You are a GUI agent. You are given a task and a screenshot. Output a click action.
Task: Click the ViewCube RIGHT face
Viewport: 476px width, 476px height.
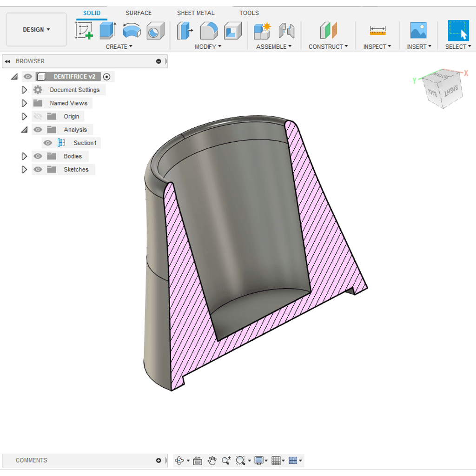pyautogui.click(x=451, y=91)
